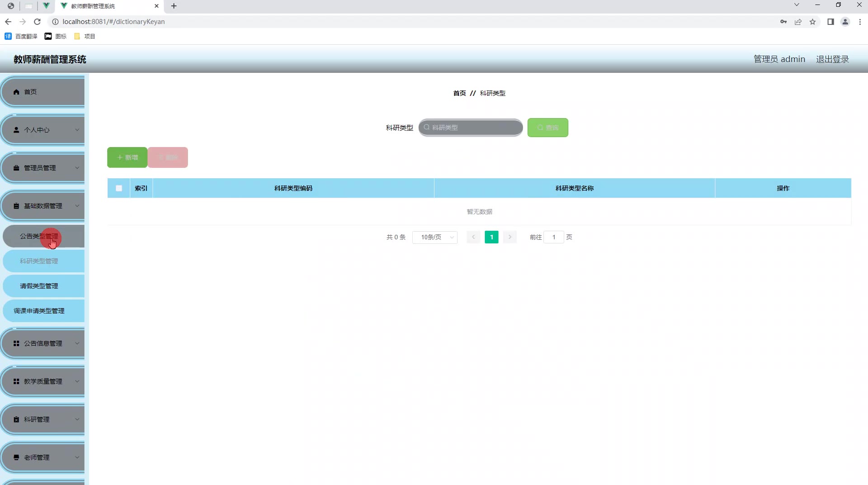Click the 科研类型编码 column header
This screenshot has height=485, width=868.
coord(293,188)
